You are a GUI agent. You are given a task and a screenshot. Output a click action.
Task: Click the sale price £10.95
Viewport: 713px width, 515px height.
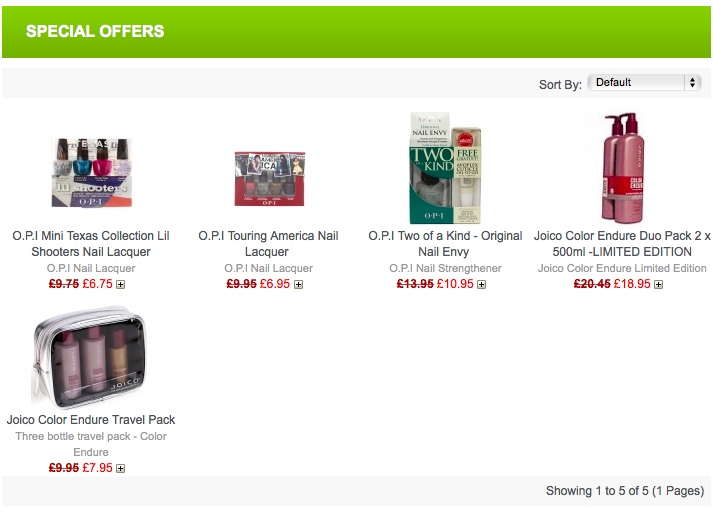point(455,284)
